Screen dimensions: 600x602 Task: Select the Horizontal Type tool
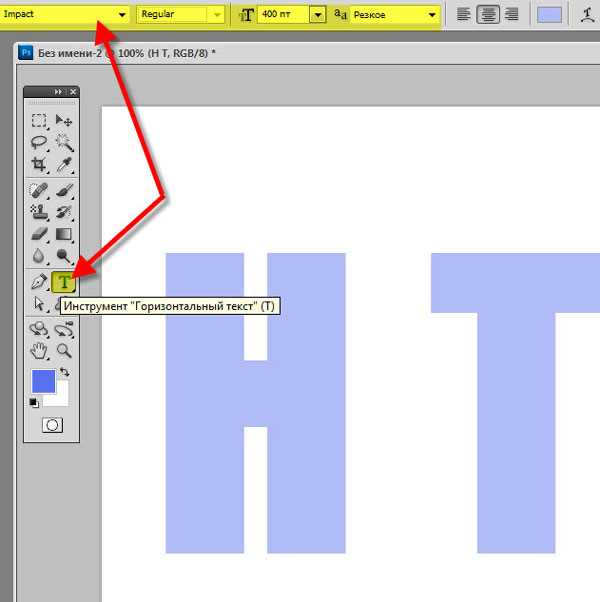63,282
